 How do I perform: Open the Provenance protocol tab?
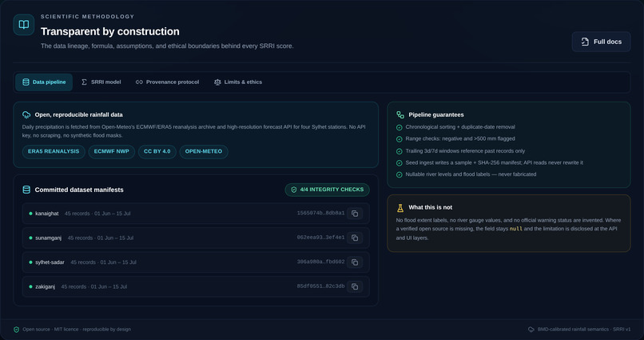(167, 82)
